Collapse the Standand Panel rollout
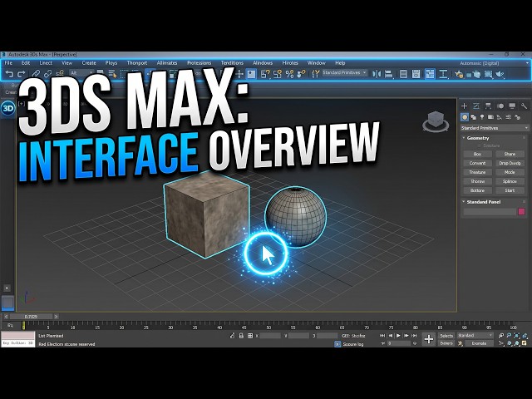 point(464,201)
